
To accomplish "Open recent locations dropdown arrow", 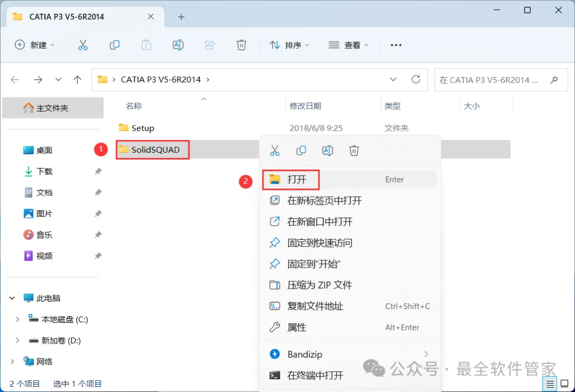I will tap(58, 79).
